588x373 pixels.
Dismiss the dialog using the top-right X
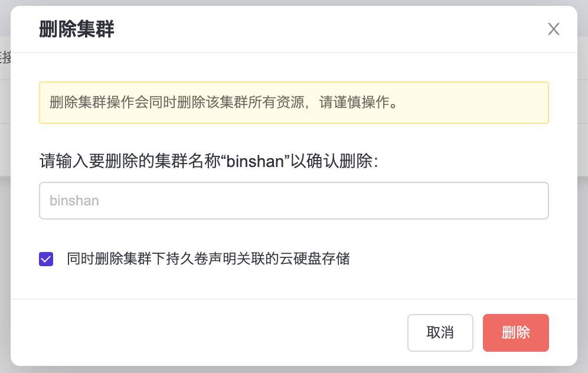coord(553,29)
